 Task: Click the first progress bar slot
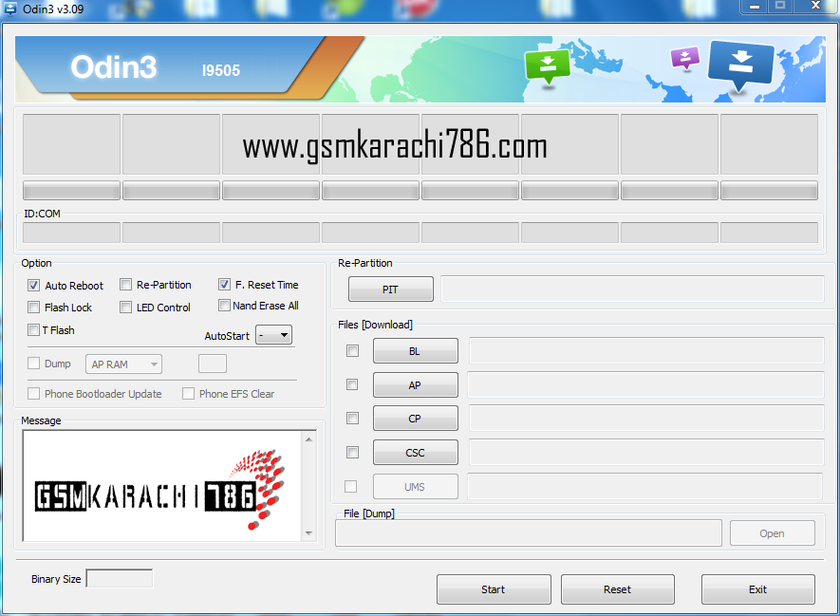[72, 190]
